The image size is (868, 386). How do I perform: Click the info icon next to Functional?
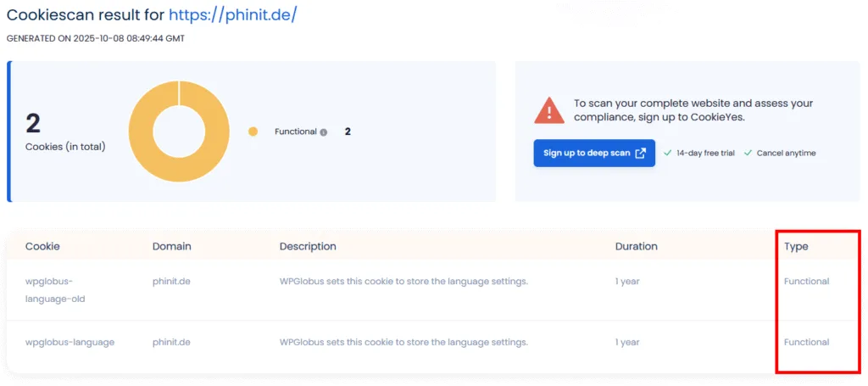324,132
